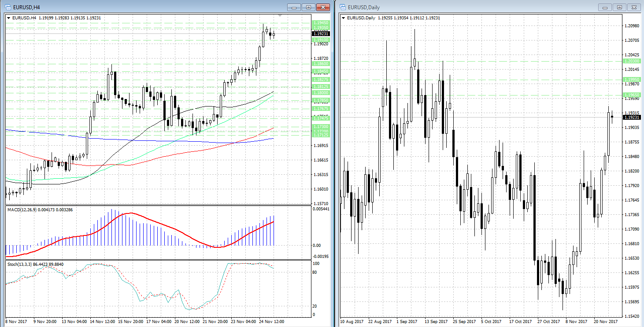
Task: Expand the one-click trading arrow on Daily chart
Action: click(x=344, y=18)
